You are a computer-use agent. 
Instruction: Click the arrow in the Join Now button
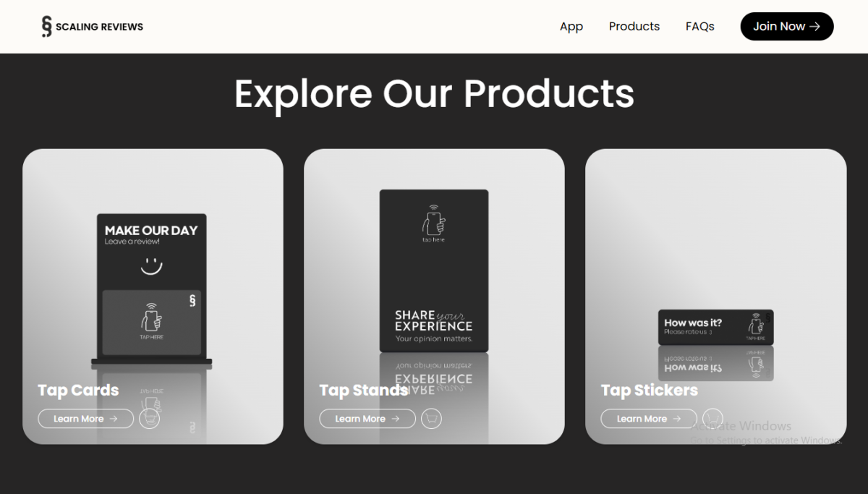point(814,26)
